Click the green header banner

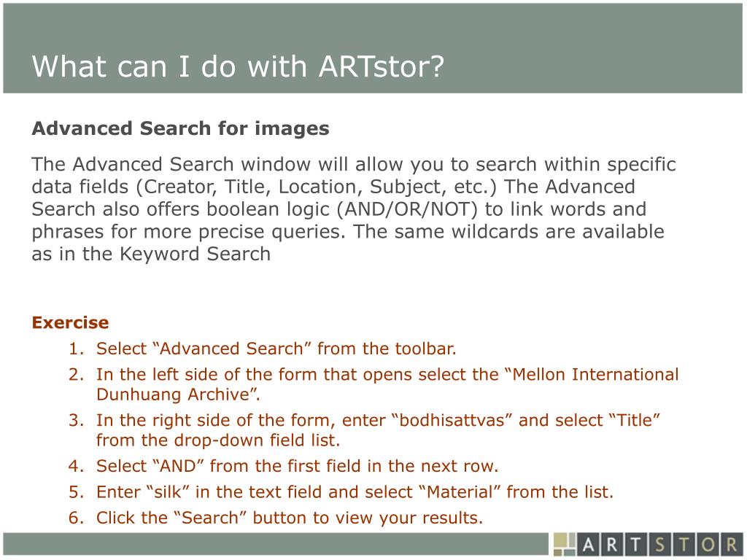373,48
